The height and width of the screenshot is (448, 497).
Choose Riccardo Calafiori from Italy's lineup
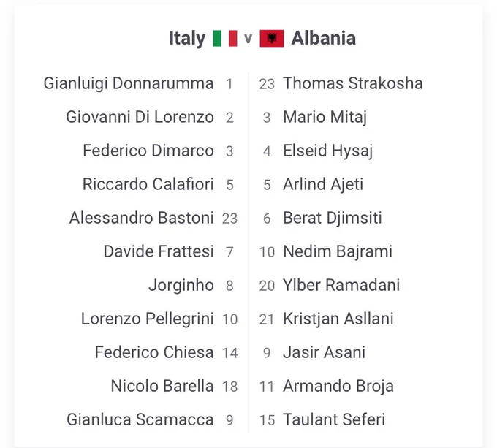148,184
